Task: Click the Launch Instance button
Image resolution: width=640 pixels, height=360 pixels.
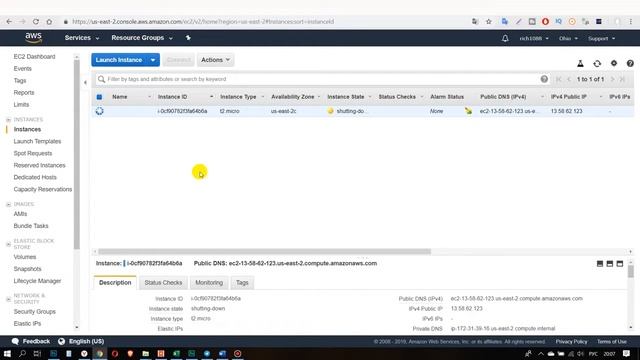Action: 119,60
